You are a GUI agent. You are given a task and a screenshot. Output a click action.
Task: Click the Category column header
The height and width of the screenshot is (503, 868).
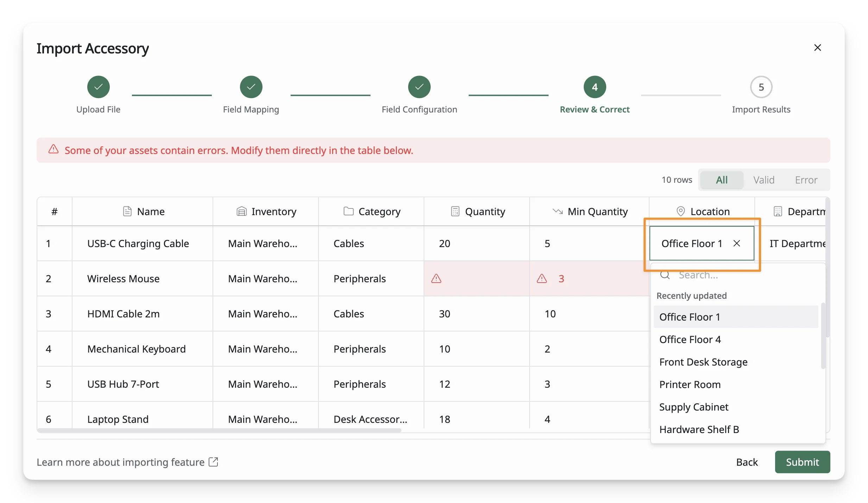(371, 211)
